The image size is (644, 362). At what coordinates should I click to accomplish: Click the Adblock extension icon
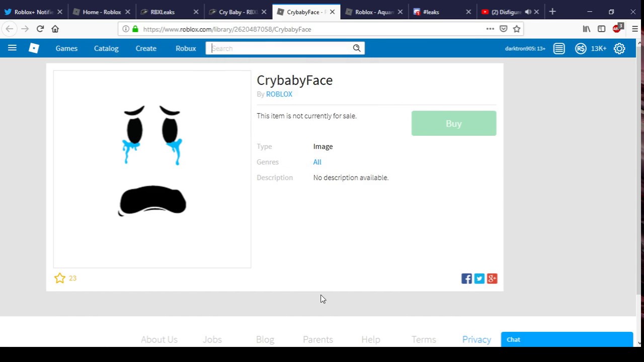coord(617,29)
